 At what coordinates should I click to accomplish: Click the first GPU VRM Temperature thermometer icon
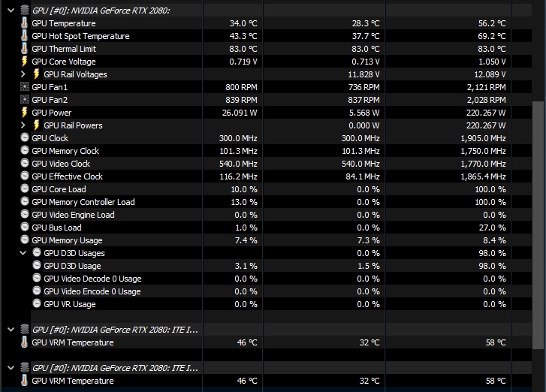tap(24, 342)
